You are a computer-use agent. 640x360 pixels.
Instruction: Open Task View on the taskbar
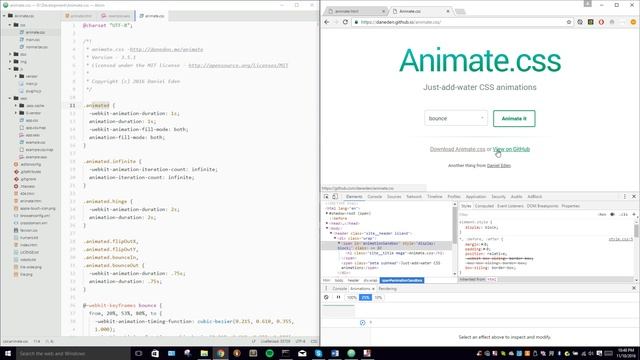point(138,353)
